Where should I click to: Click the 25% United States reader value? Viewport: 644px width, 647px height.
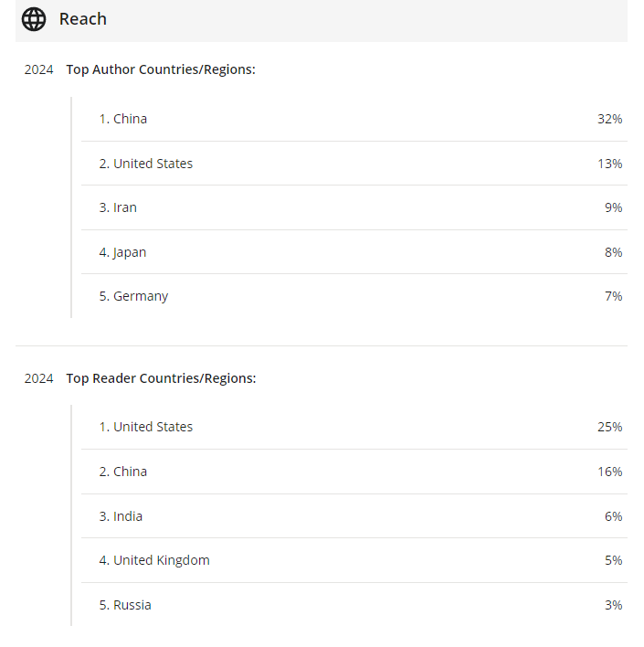pyautogui.click(x=610, y=427)
